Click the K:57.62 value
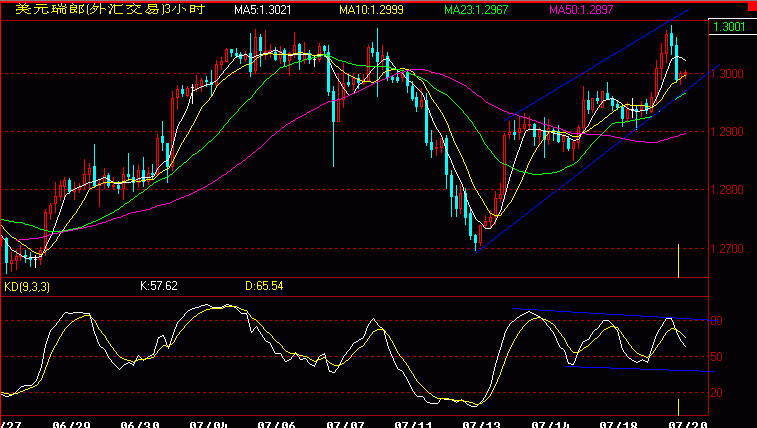 159,286
